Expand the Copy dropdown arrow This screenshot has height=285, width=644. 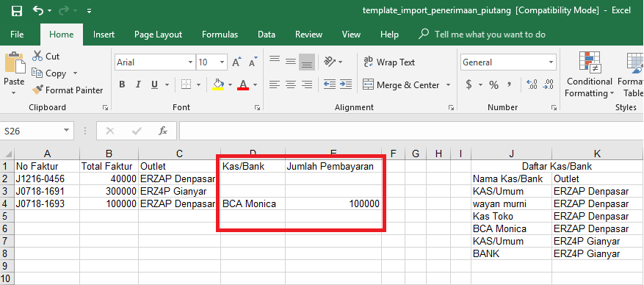(75, 73)
